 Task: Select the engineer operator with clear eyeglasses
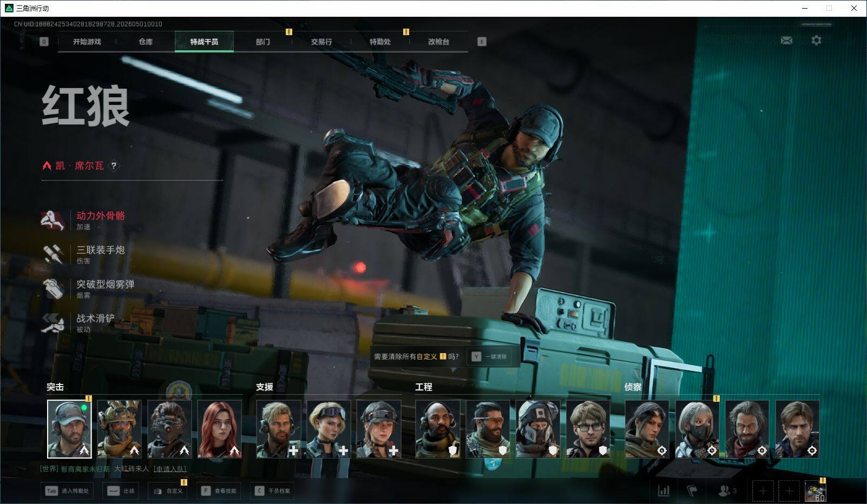(x=588, y=429)
